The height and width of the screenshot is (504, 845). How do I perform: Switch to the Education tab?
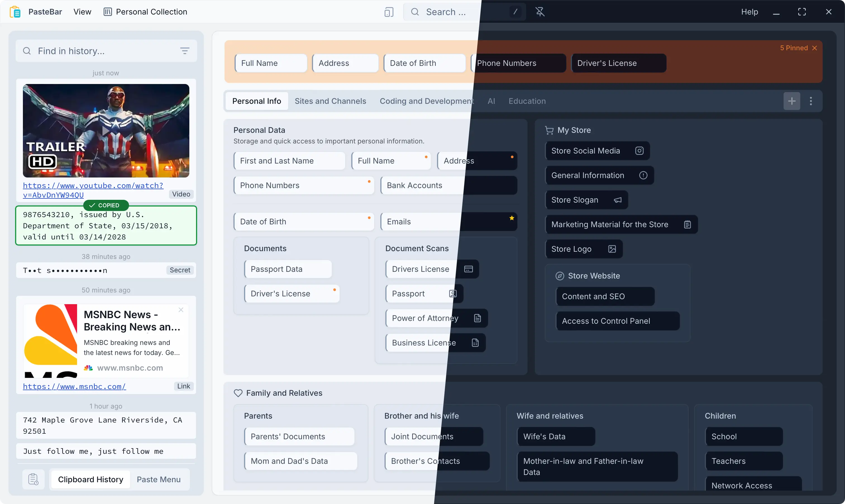527,101
